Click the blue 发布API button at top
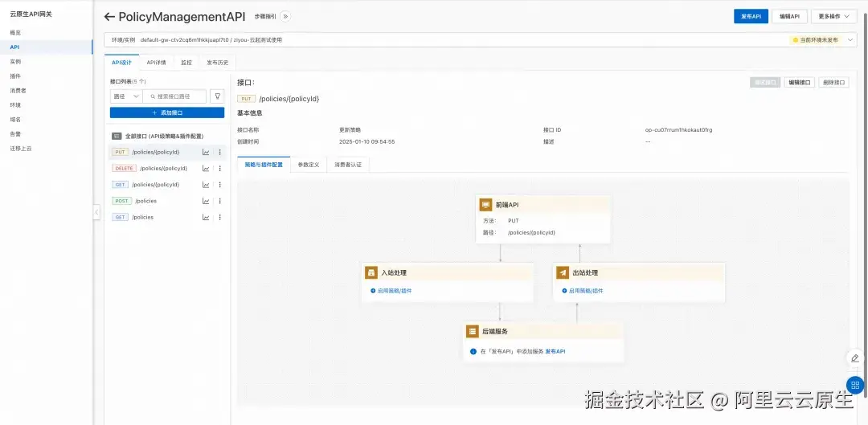The width and height of the screenshot is (868, 425). coord(751,17)
